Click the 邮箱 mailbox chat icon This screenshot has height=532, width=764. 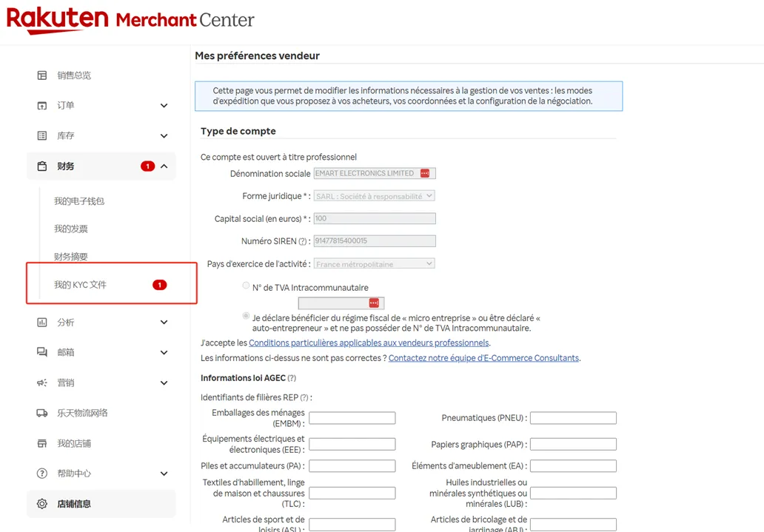point(42,353)
